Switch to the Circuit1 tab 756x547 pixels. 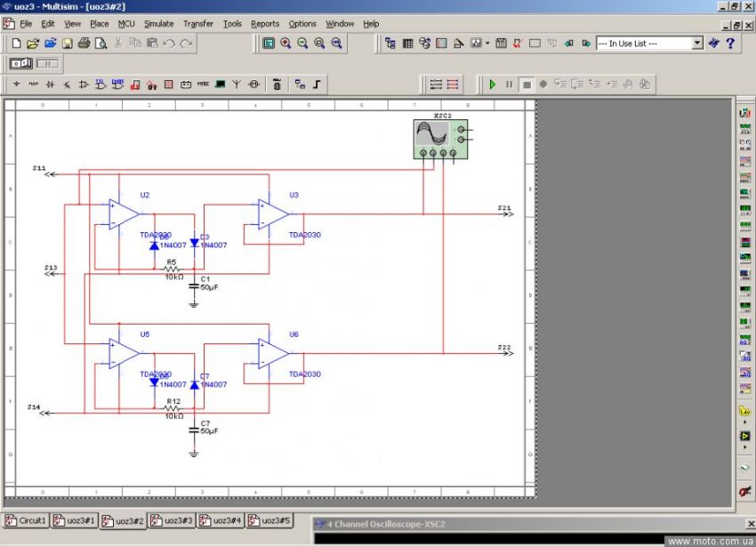pyautogui.click(x=26, y=520)
